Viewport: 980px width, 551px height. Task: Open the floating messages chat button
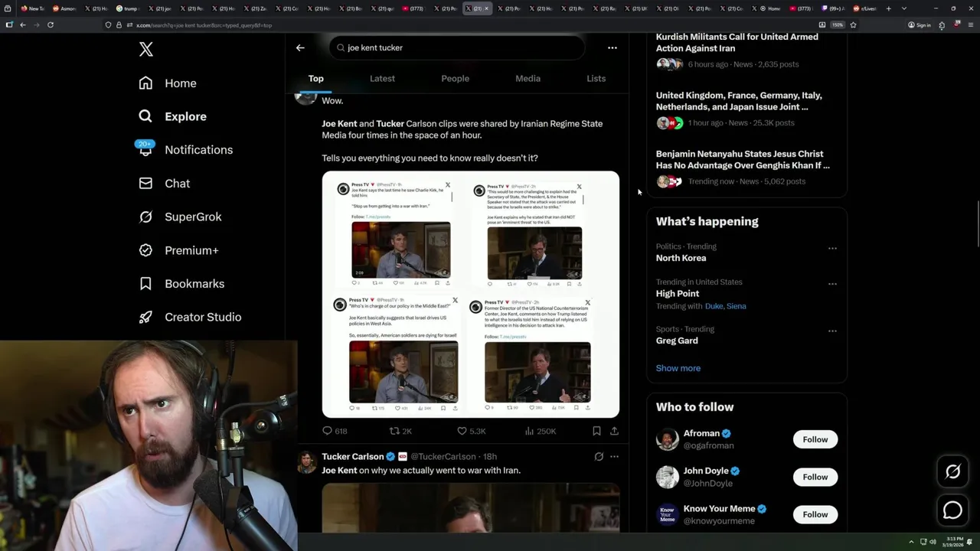(953, 510)
